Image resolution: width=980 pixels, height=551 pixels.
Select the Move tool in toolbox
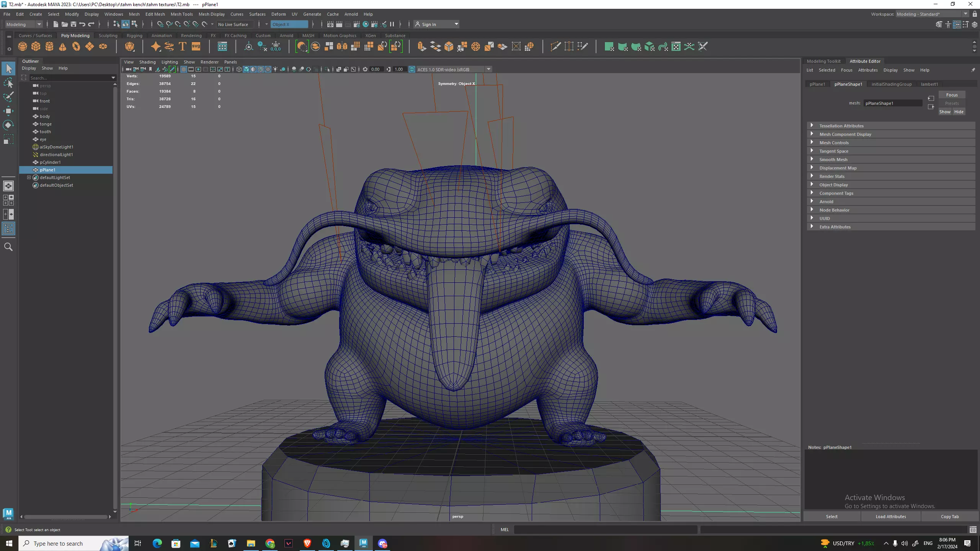tap(8, 111)
